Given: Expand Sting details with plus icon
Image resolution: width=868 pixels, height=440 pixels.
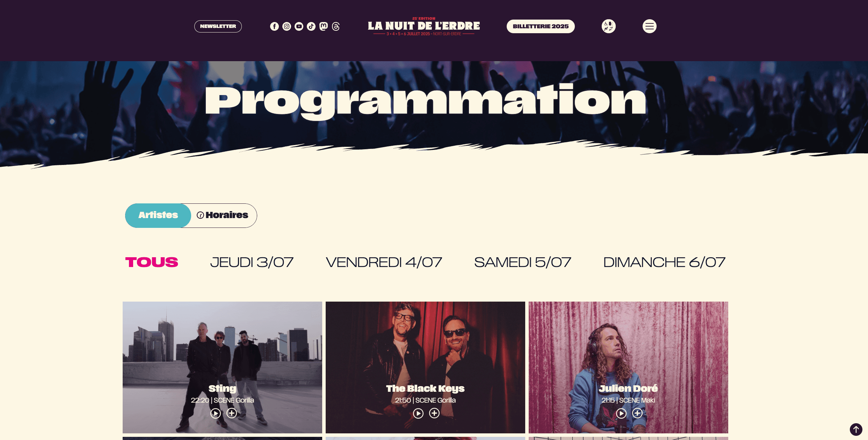Looking at the screenshot, I should [x=232, y=413].
